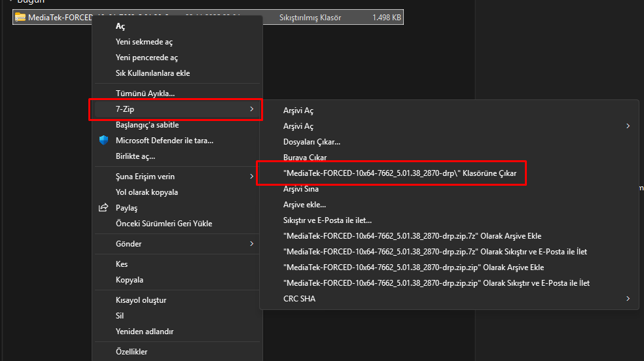Select Yol olarak kopyala
Viewport: 644px width, 361px height.
click(177, 192)
